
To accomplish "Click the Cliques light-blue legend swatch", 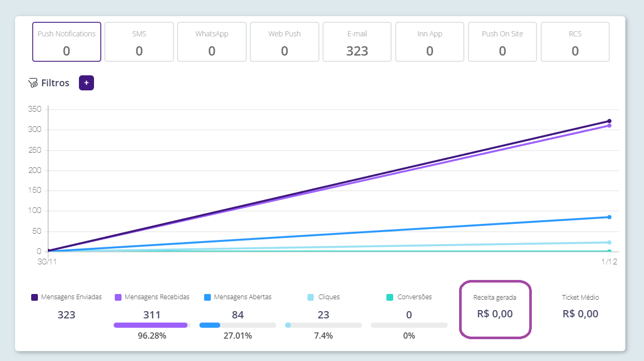I will coord(311,298).
